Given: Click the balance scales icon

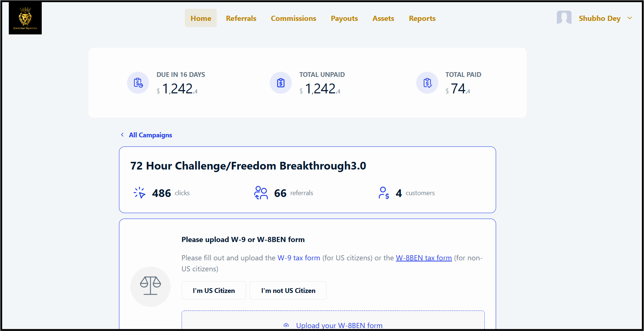Looking at the screenshot, I should [x=150, y=286].
